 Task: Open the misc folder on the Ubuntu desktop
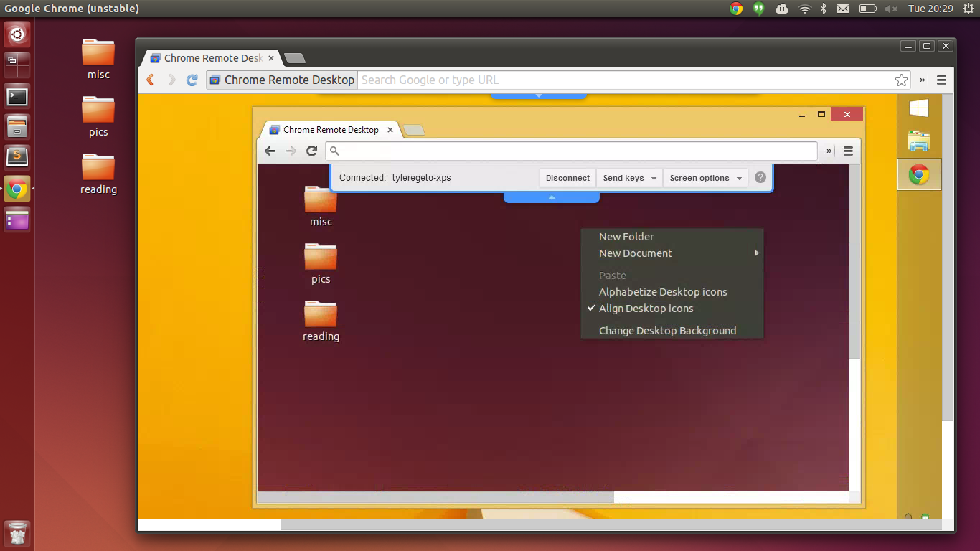click(98, 60)
